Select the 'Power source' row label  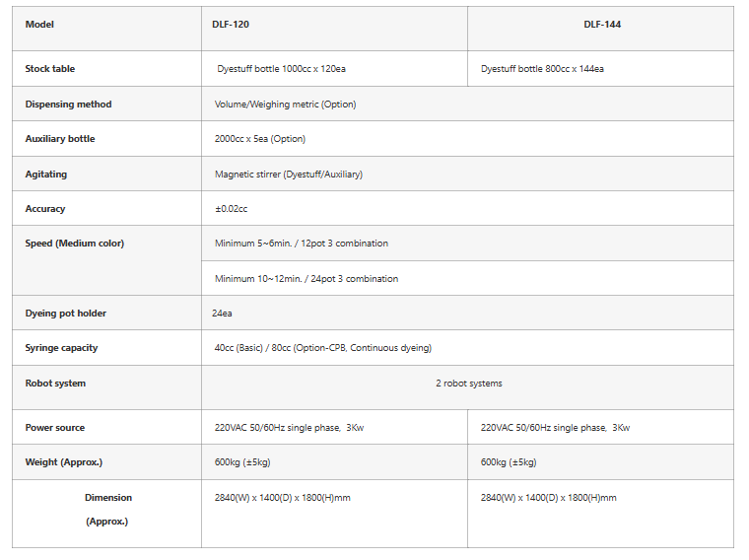(x=55, y=428)
